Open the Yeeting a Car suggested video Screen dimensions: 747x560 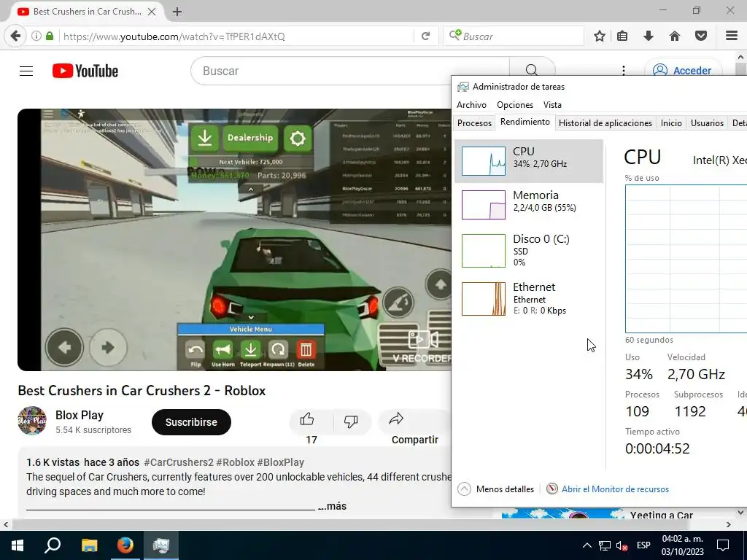pyautogui.click(x=661, y=515)
